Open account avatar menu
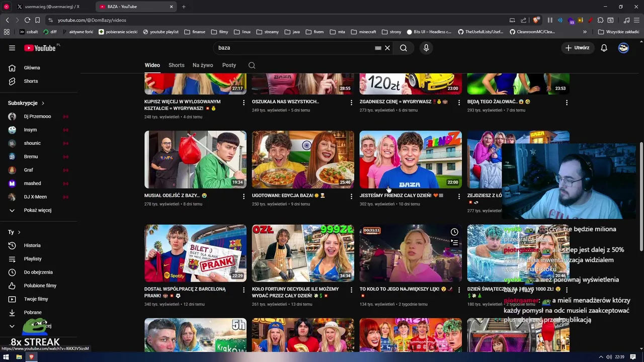The width and height of the screenshot is (644, 362). tap(623, 48)
